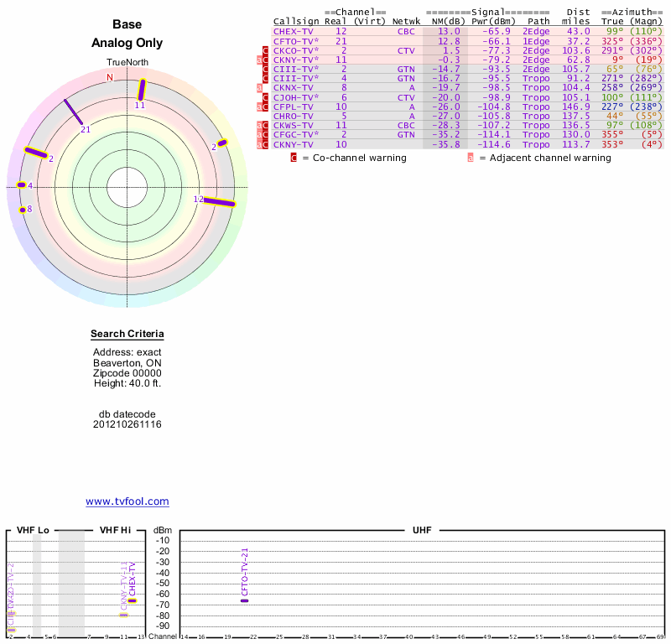This screenshot has height=644, width=671.
Task: Select the channel 11 marker on radar plot
Action: point(143,90)
